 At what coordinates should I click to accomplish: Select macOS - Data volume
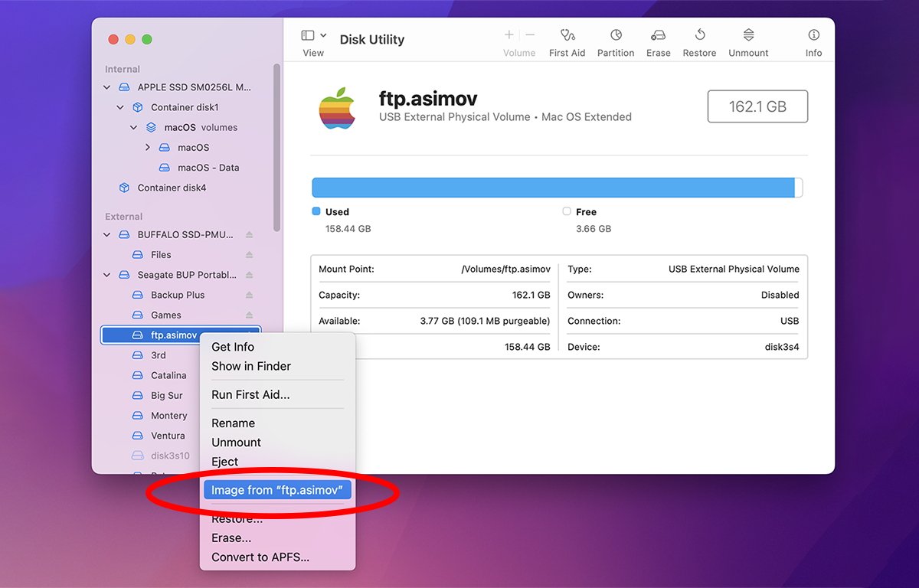[208, 168]
